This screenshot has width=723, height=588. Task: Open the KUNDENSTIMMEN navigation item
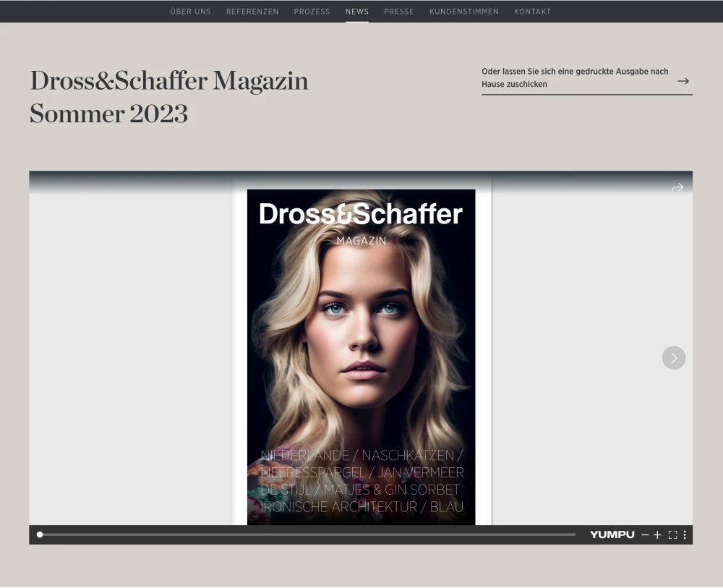tap(464, 12)
